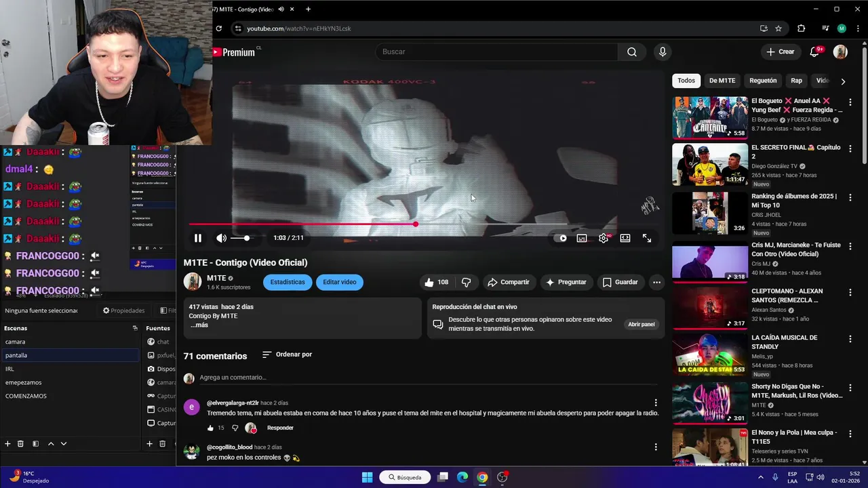Open the Ordenar por comment sorting menu

[x=288, y=354]
